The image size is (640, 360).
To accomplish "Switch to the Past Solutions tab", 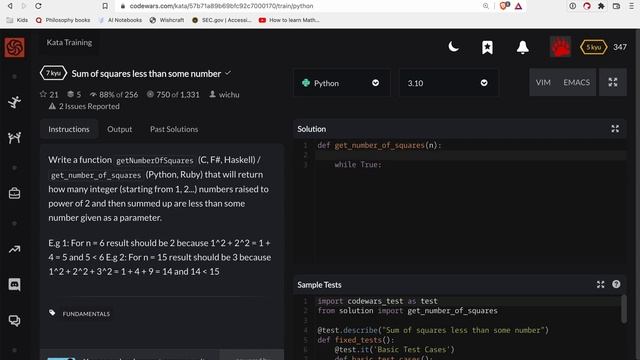I will click(x=174, y=129).
